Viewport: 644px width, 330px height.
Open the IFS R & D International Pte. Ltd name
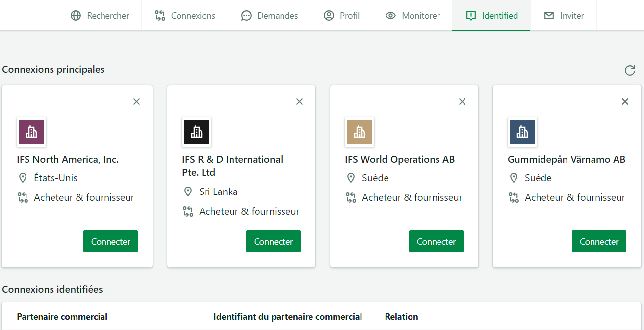[x=232, y=166]
